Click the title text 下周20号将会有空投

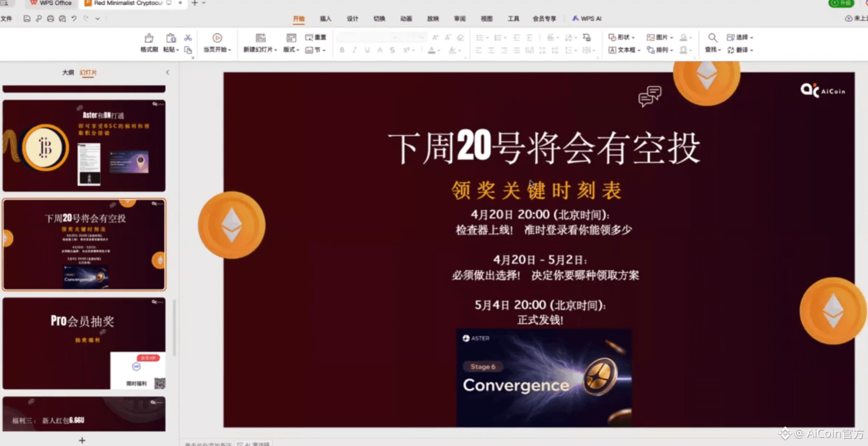coord(544,147)
